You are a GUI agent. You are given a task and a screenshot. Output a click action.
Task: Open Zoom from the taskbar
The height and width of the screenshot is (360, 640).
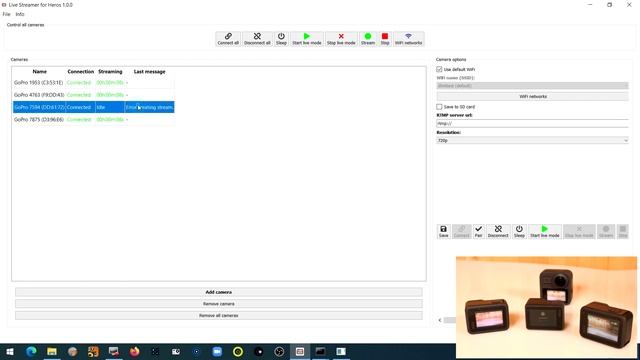pyautogui.click(x=217, y=351)
